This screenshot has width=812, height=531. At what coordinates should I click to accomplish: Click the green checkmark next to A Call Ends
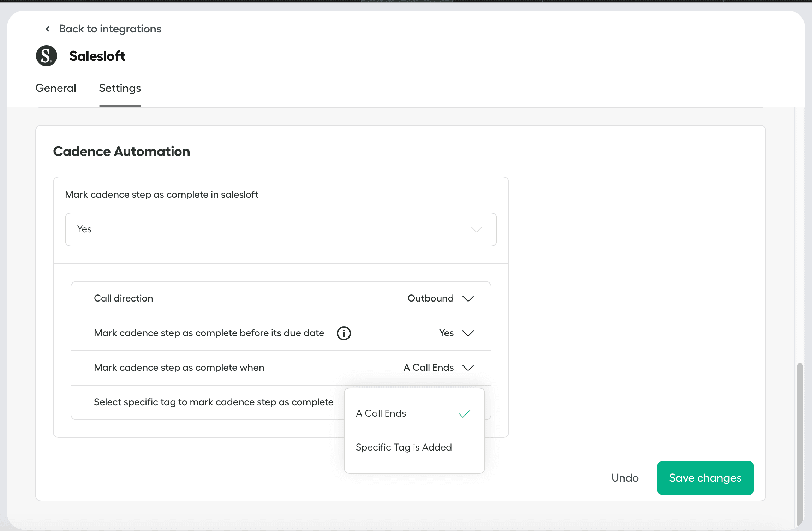tap(464, 413)
